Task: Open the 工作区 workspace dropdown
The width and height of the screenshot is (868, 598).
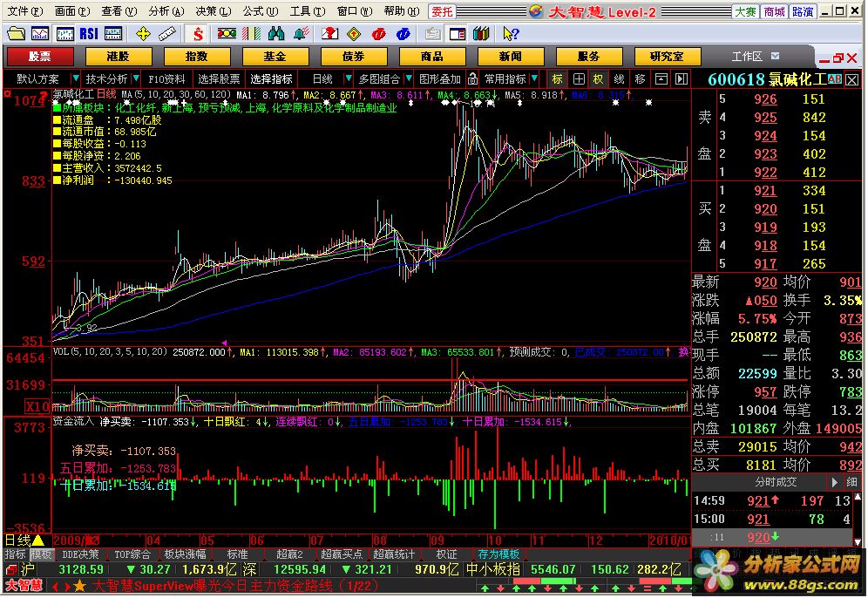Action: click(776, 56)
